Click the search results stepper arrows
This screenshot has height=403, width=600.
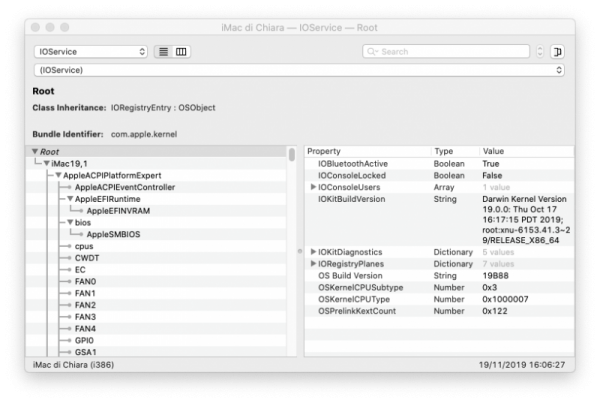pyautogui.click(x=540, y=52)
